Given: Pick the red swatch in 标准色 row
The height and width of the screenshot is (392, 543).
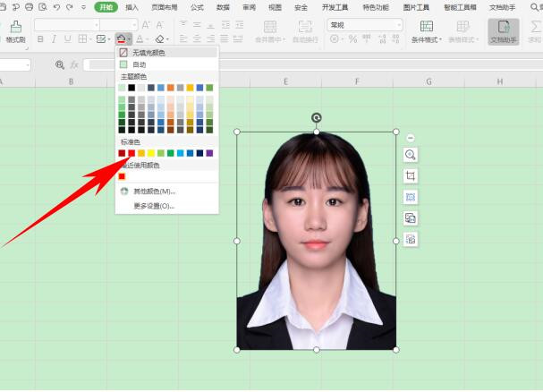Looking at the screenshot, I should pyautogui.click(x=132, y=153).
